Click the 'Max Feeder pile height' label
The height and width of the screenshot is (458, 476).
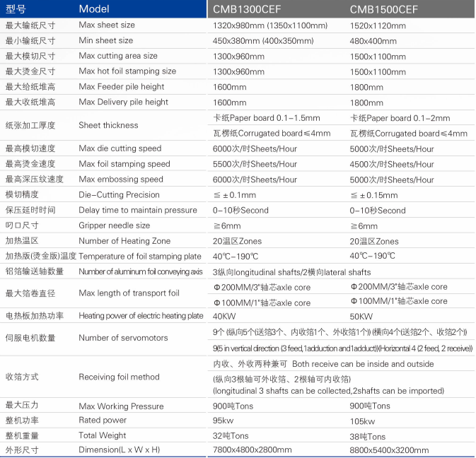121,87
